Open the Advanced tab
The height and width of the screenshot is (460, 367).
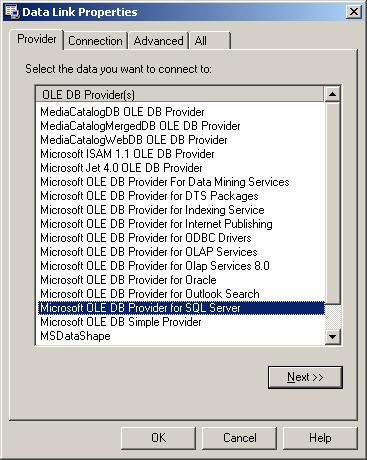(x=159, y=41)
